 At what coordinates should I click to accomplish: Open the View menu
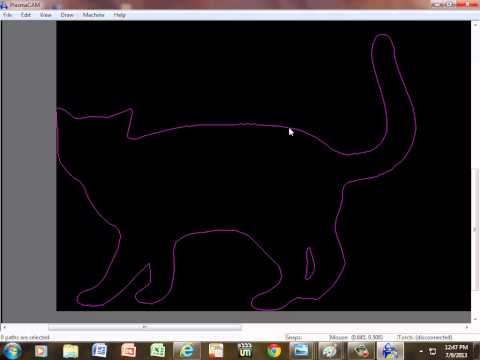click(x=46, y=15)
